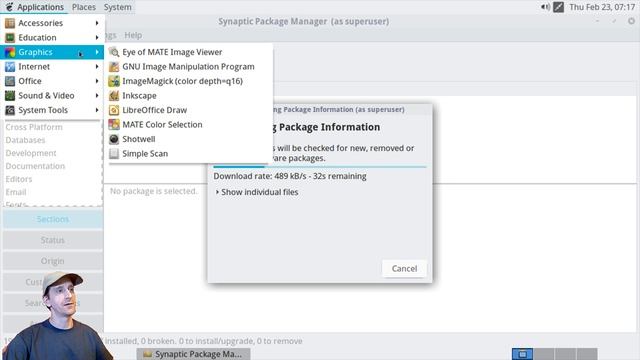Click the System Tools category icon
Image resolution: width=640 pixels, height=360 pixels.
pyautogui.click(x=10, y=110)
